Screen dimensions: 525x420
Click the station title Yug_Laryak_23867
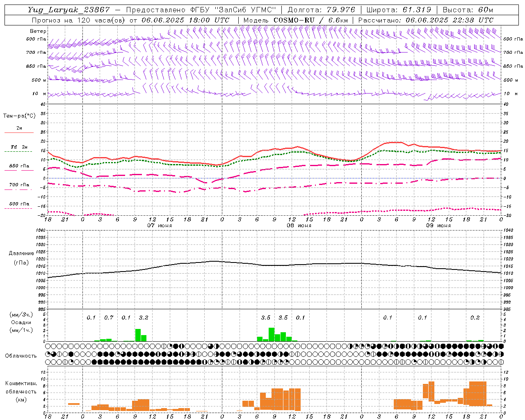[x=69, y=10]
